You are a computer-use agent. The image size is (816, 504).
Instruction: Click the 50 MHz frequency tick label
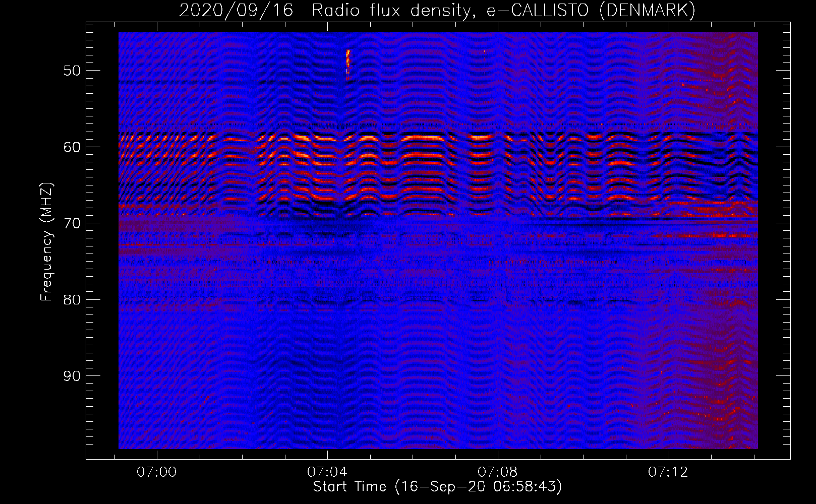coord(72,71)
